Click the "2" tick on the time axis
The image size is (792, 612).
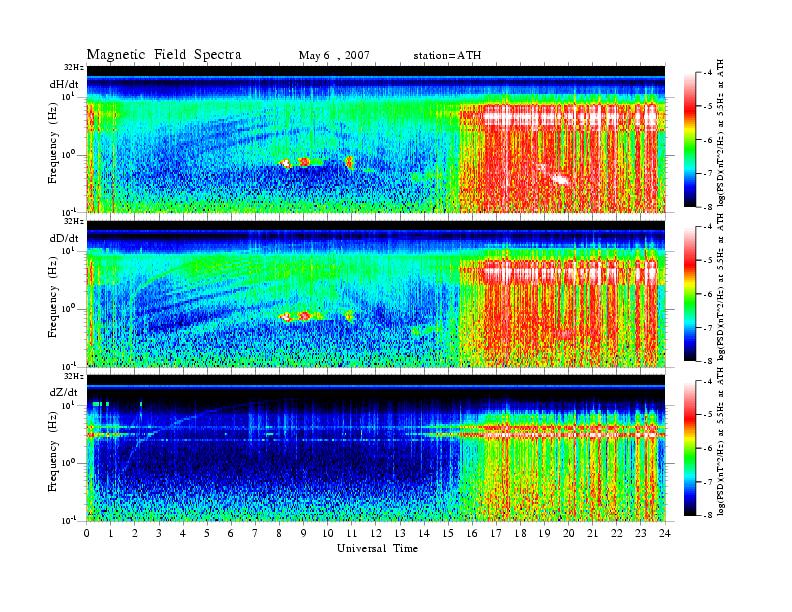(135, 534)
